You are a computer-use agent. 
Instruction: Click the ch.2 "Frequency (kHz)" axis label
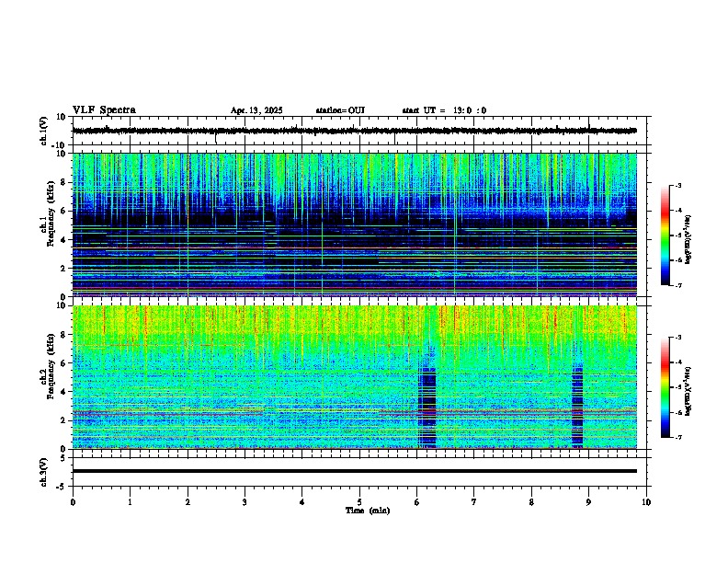pos(51,365)
